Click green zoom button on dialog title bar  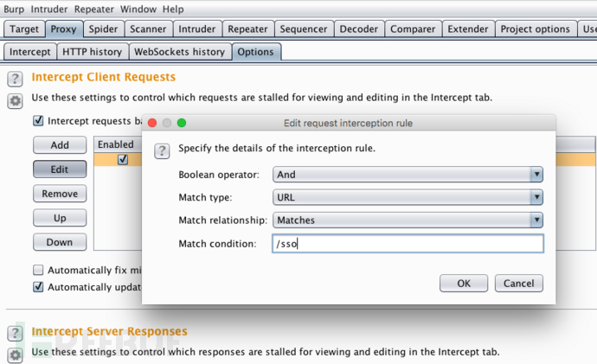[x=182, y=124]
